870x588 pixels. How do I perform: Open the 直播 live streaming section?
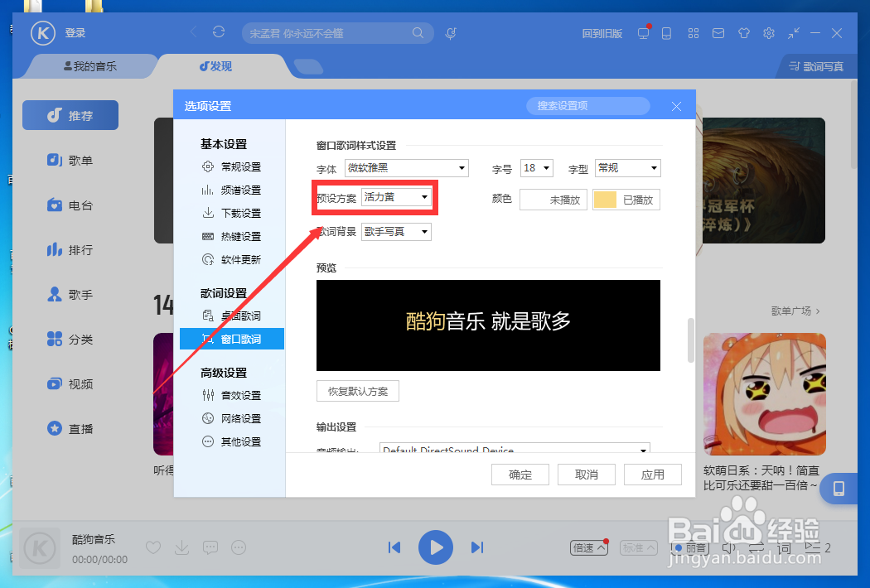70,428
